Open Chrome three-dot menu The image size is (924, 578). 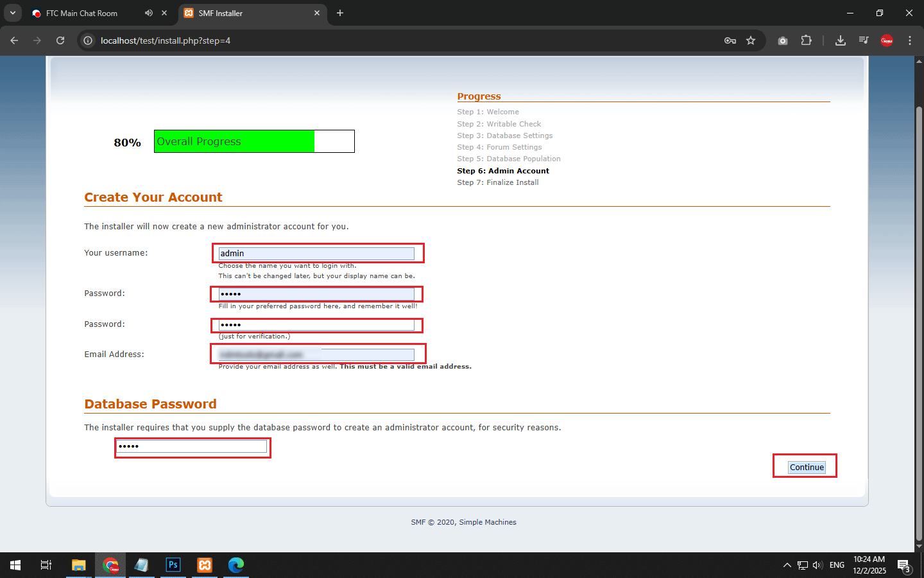(x=909, y=40)
